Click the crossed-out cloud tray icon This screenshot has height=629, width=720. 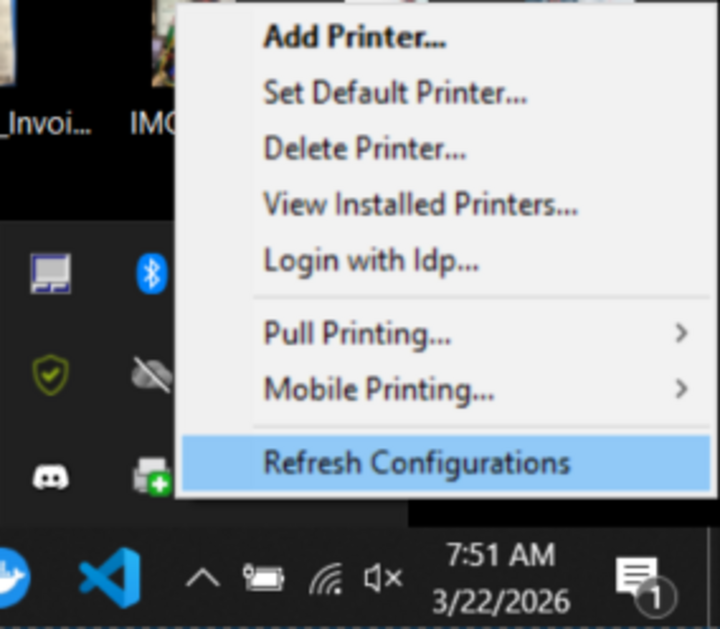[151, 375]
